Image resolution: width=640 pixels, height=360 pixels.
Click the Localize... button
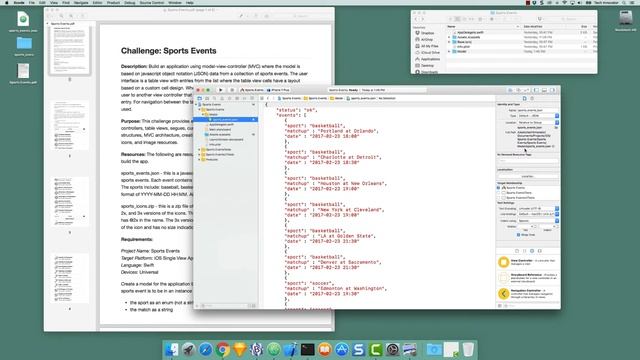click(x=528, y=176)
